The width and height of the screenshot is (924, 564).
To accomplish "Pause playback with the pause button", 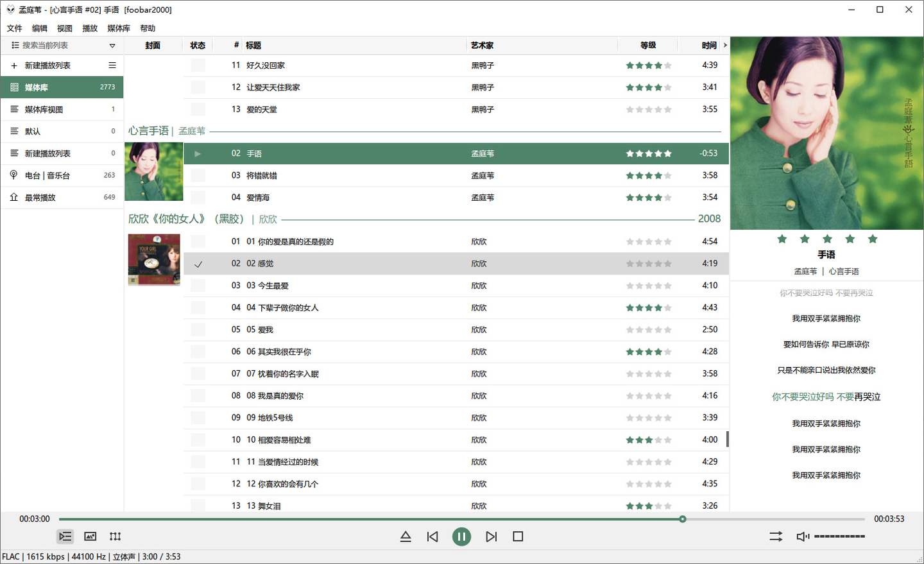I will tap(461, 536).
